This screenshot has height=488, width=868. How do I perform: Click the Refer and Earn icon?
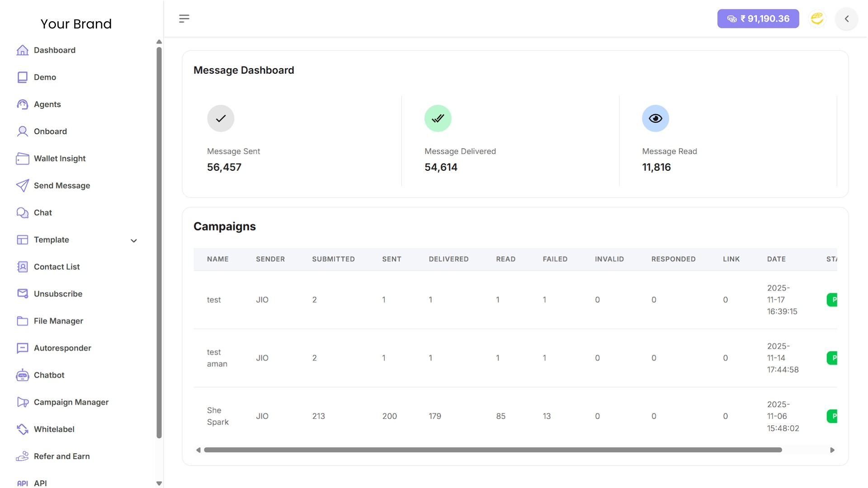pyautogui.click(x=22, y=456)
